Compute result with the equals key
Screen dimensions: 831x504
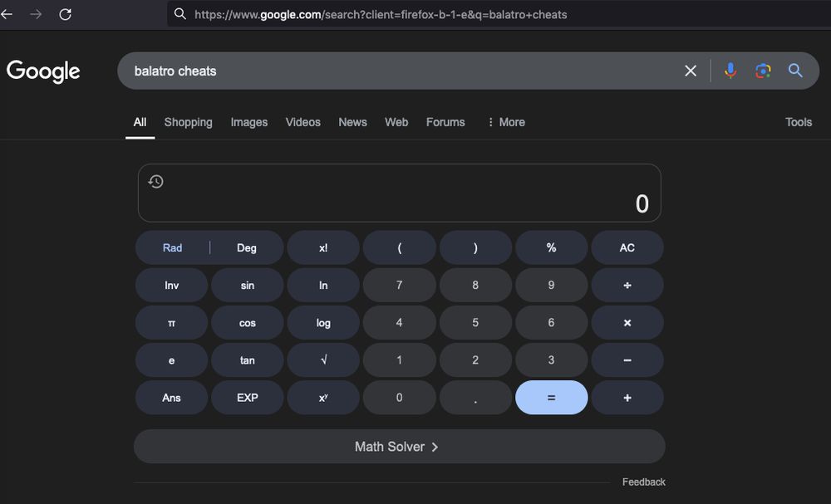[x=551, y=398]
